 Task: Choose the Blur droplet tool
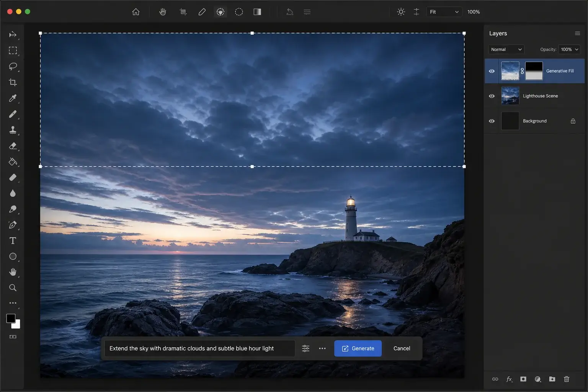click(x=13, y=193)
